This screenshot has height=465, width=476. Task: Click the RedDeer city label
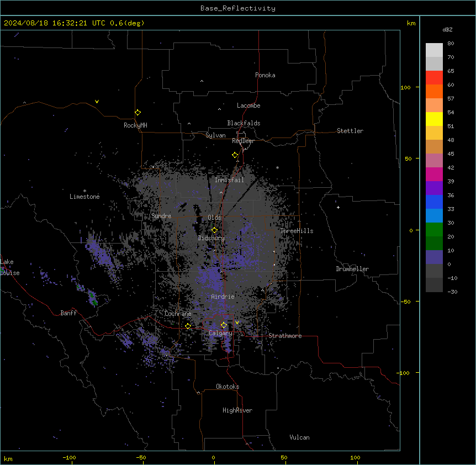(243, 141)
